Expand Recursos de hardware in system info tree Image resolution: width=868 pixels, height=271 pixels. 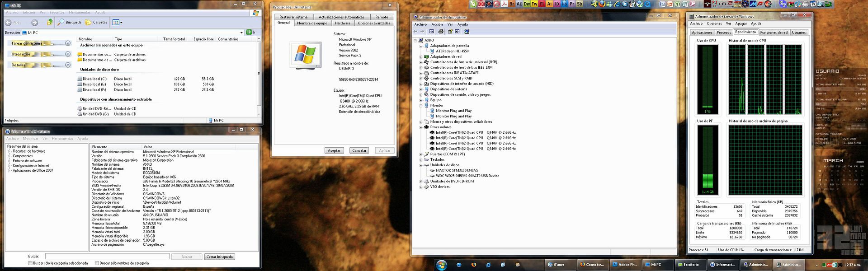pyautogui.click(x=9, y=151)
